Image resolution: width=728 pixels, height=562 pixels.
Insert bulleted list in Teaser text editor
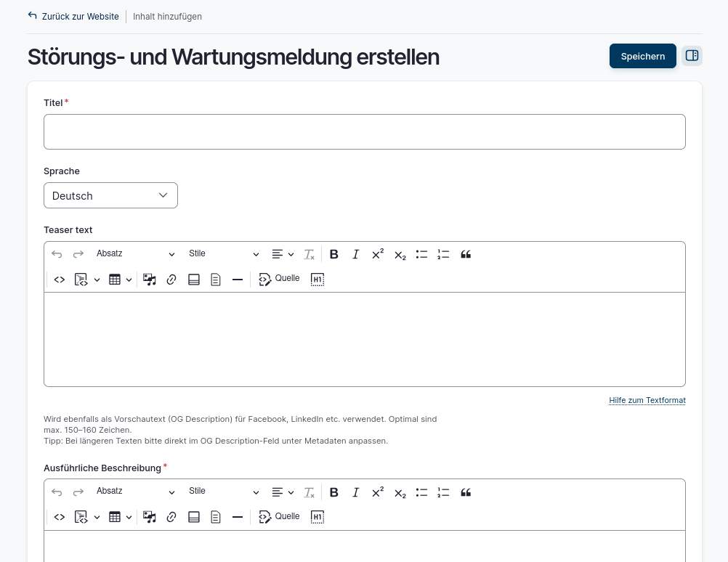click(421, 254)
